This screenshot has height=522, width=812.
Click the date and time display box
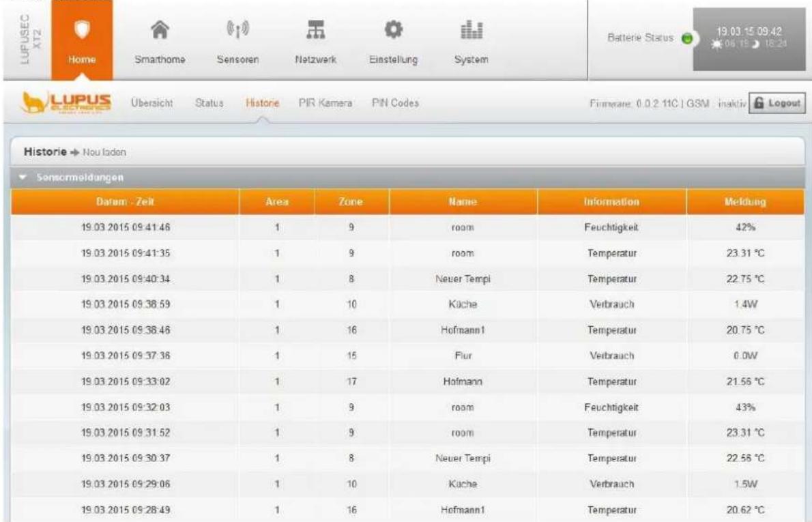tap(749, 38)
